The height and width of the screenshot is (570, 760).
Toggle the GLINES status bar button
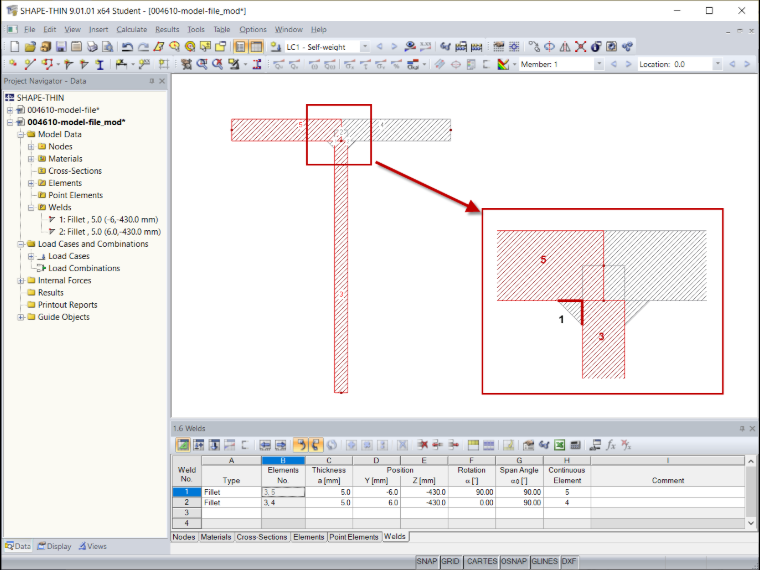tap(545, 561)
